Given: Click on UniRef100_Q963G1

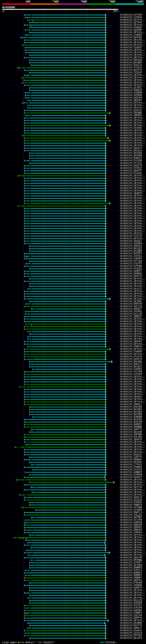Looking at the screenshot, I should tap(131, 246).
